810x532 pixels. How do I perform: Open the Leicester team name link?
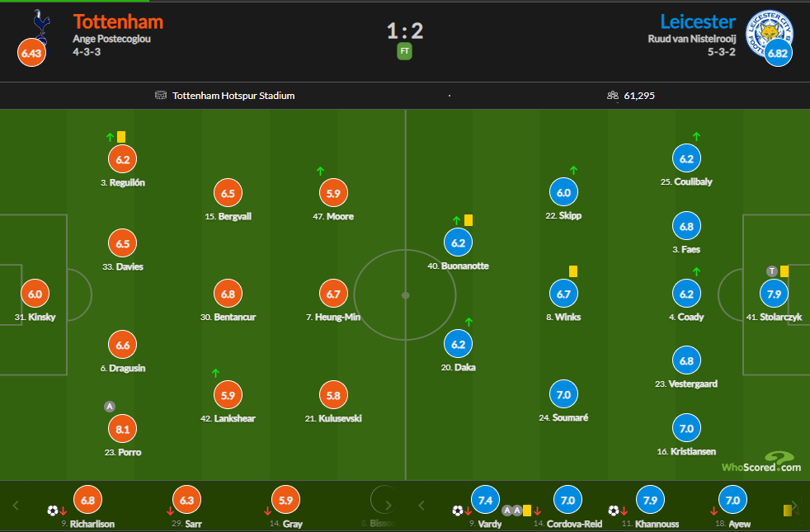click(698, 21)
